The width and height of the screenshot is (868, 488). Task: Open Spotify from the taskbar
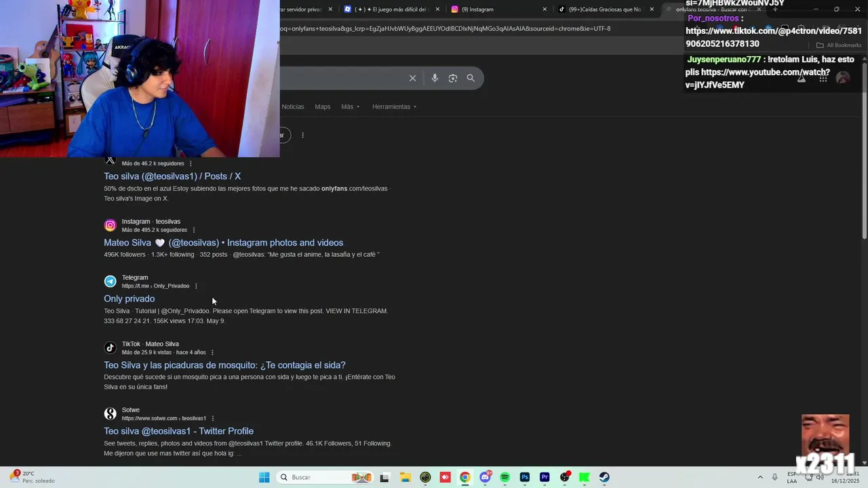click(x=505, y=477)
